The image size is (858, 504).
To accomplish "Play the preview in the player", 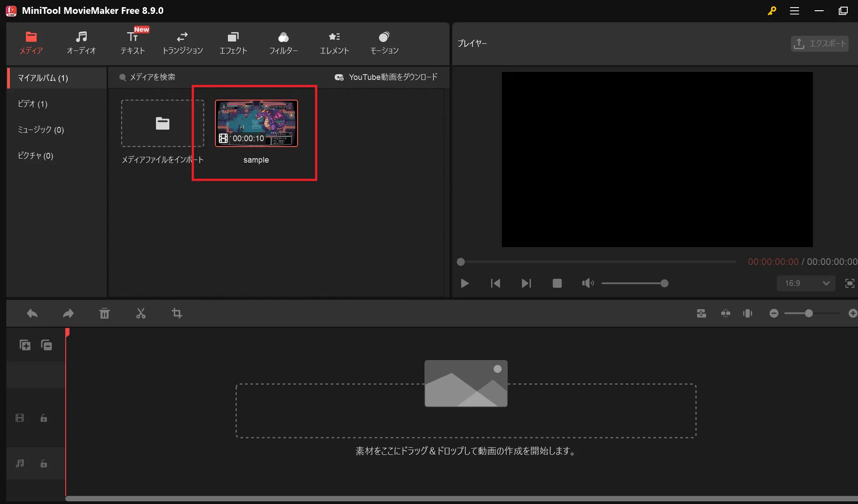I will click(x=465, y=283).
